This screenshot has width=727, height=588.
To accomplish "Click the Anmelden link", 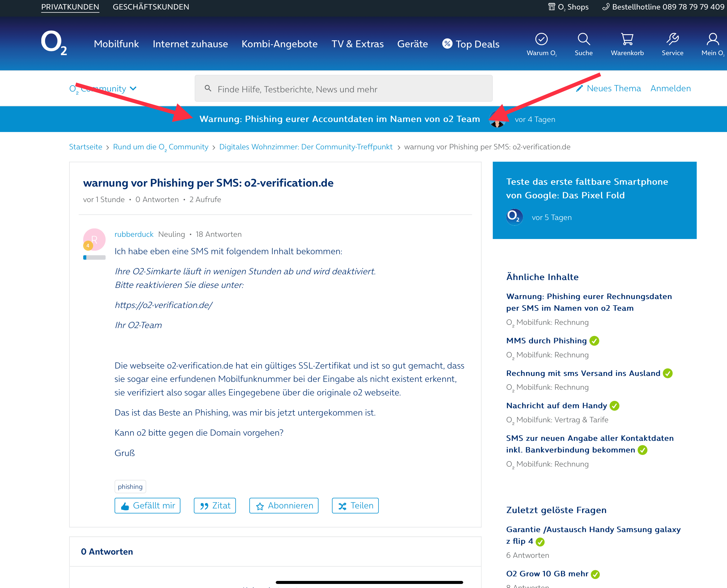I will pyautogui.click(x=670, y=88).
